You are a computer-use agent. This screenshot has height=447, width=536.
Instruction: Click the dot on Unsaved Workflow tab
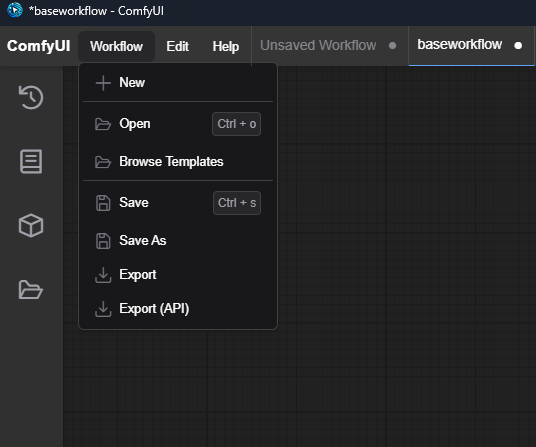(x=392, y=45)
